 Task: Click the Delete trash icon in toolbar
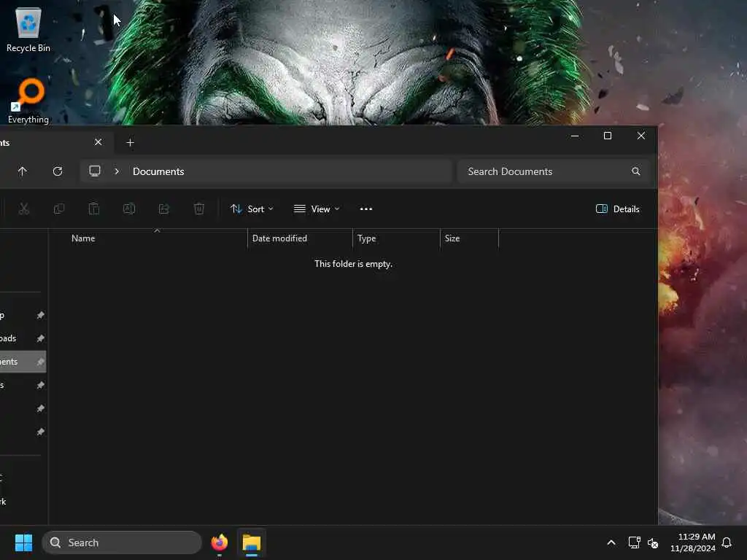(x=199, y=209)
